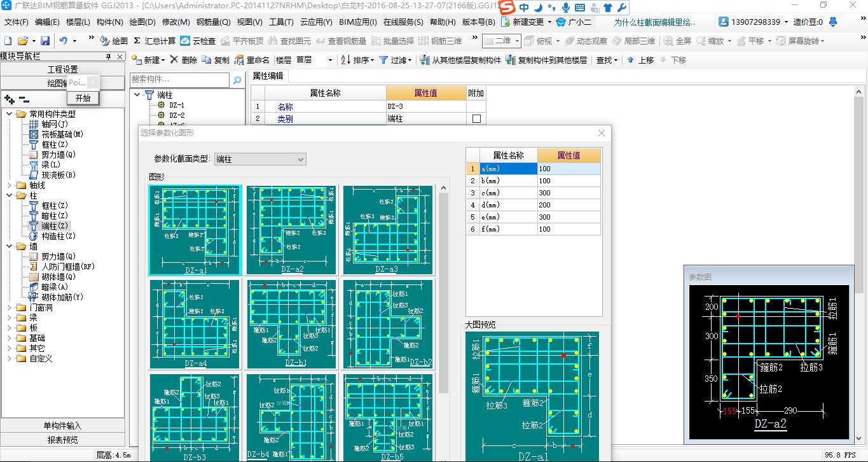Click the open folder icon
Screen dimensions: 868x462
(22, 41)
